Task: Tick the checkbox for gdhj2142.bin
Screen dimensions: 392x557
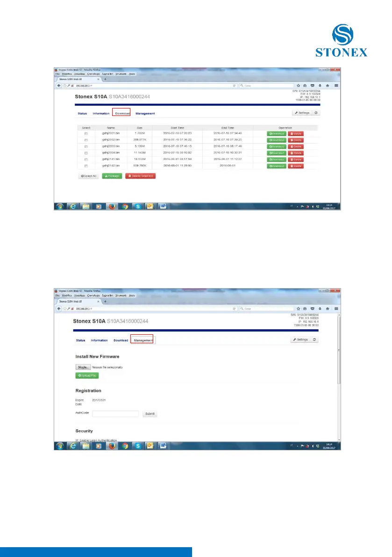Action: (x=86, y=166)
